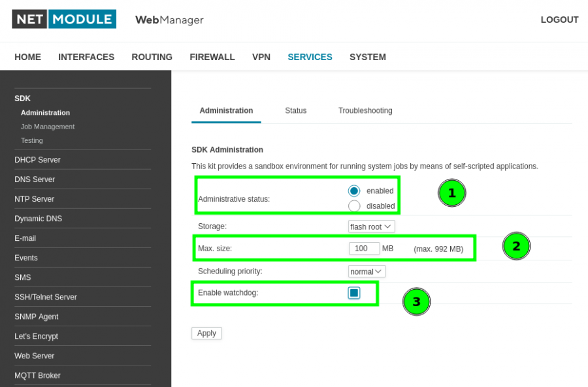Select SSH/Telnet Server in sidebar
Viewport: 588px width, 387px height.
pyautogui.click(x=46, y=297)
